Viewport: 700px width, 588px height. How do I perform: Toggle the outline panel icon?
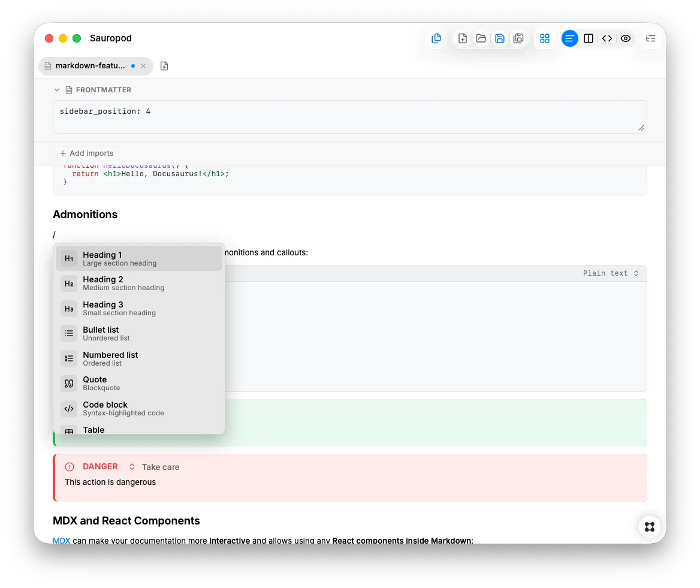click(650, 38)
